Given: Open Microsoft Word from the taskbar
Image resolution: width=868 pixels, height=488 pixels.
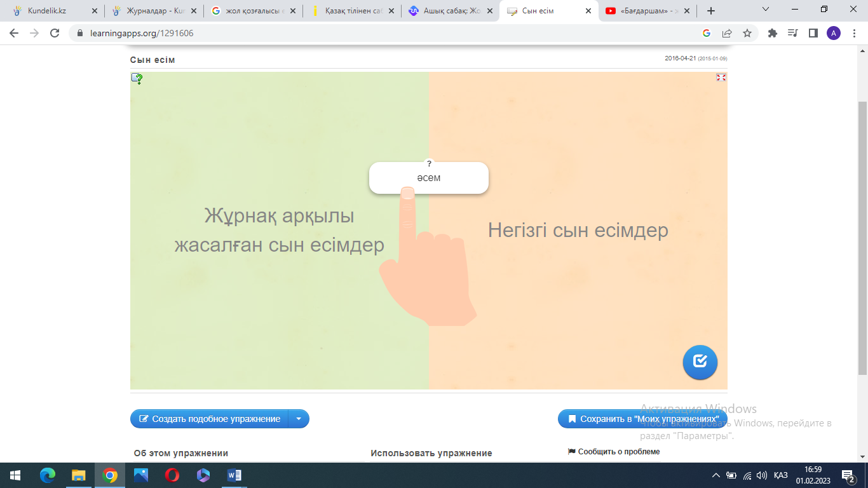Looking at the screenshot, I should 234,475.
